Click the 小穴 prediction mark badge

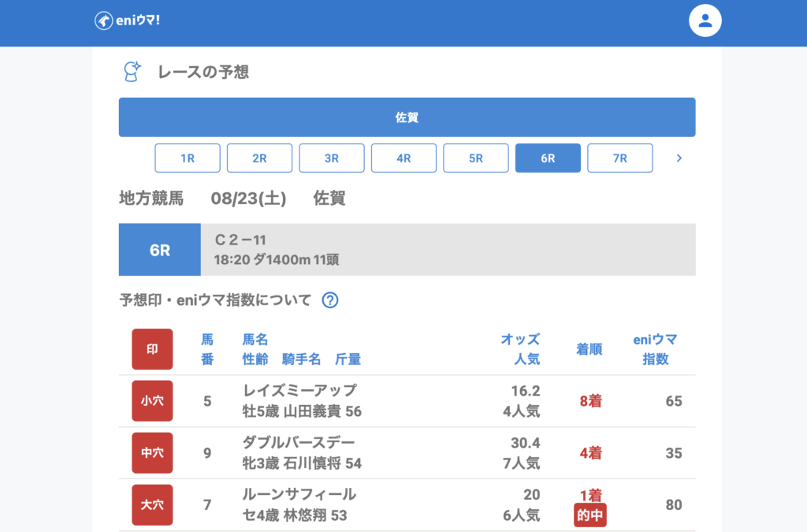pyautogui.click(x=152, y=401)
